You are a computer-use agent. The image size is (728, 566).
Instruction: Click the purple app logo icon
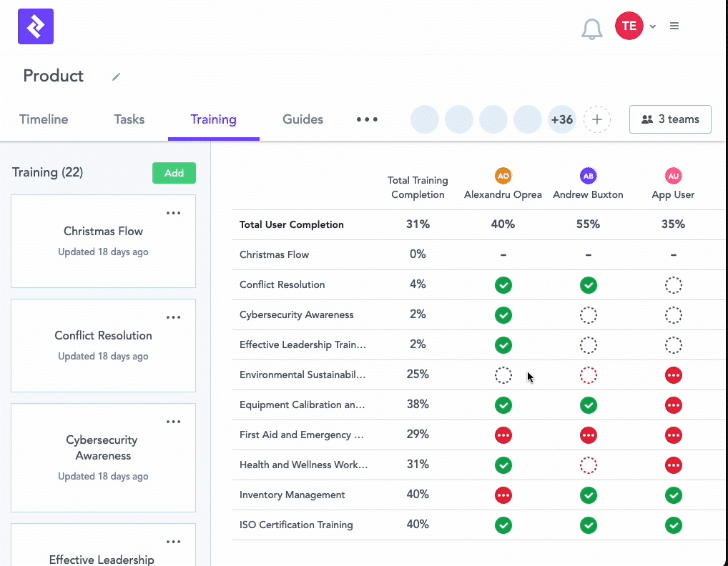[x=36, y=26]
